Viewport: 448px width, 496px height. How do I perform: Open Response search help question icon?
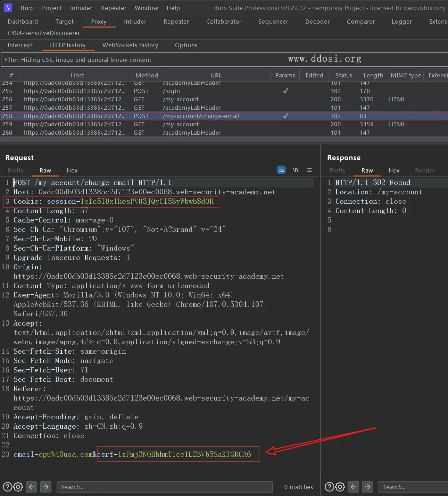tap(329, 487)
